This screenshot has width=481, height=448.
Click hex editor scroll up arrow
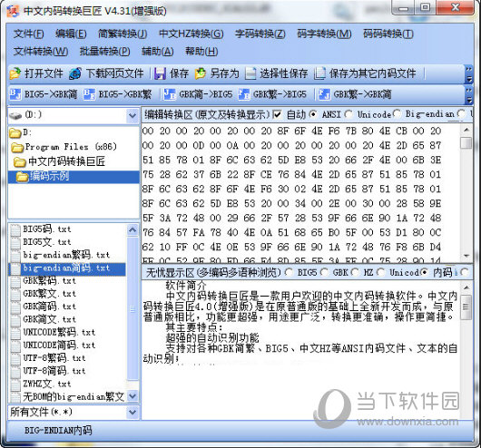pyautogui.click(x=466, y=130)
